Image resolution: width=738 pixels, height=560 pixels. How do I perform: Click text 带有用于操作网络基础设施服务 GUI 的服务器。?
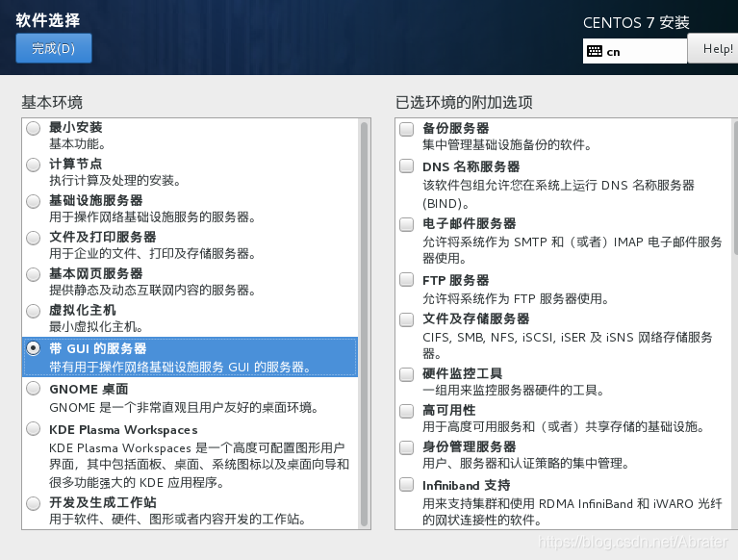[x=180, y=367]
